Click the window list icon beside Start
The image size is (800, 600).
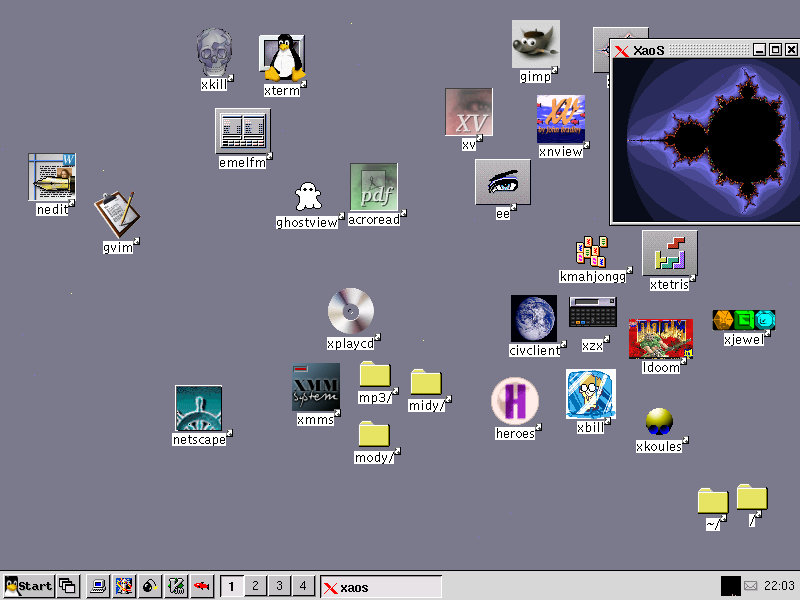[67, 586]
